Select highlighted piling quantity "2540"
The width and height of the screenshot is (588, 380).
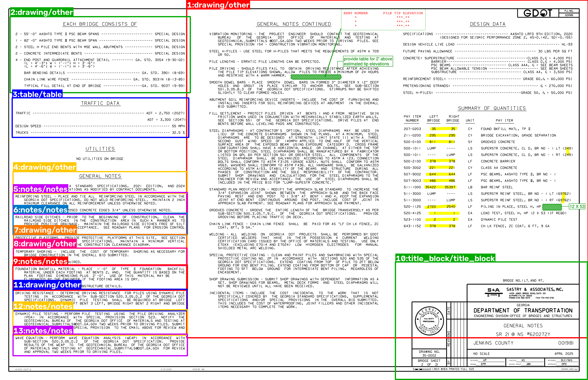click(x=451, y=207)
